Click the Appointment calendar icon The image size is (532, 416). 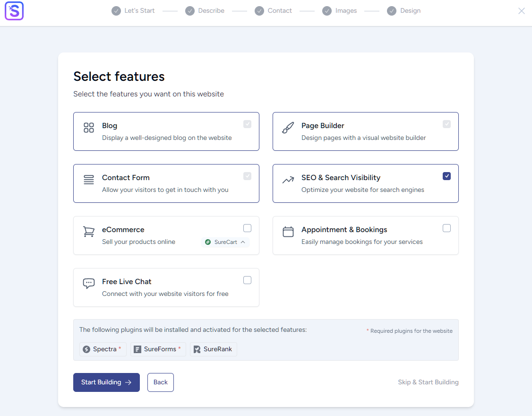tap(288, 232)
